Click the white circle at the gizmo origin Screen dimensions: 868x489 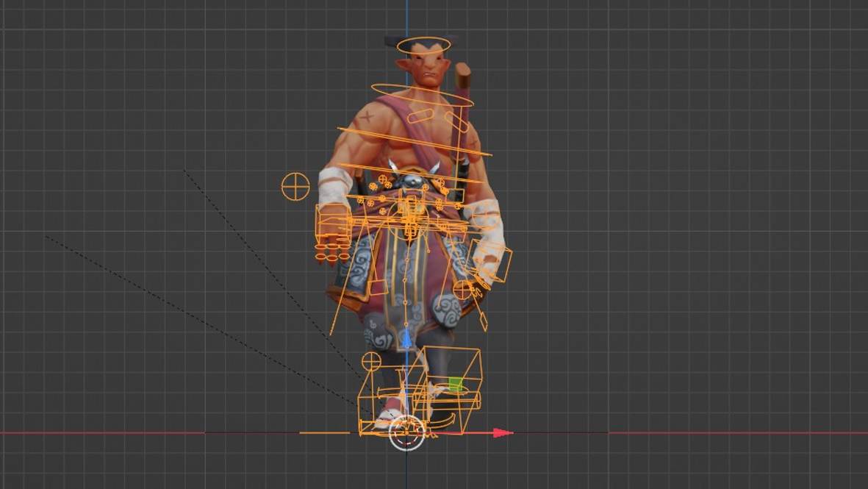[406, 432]
